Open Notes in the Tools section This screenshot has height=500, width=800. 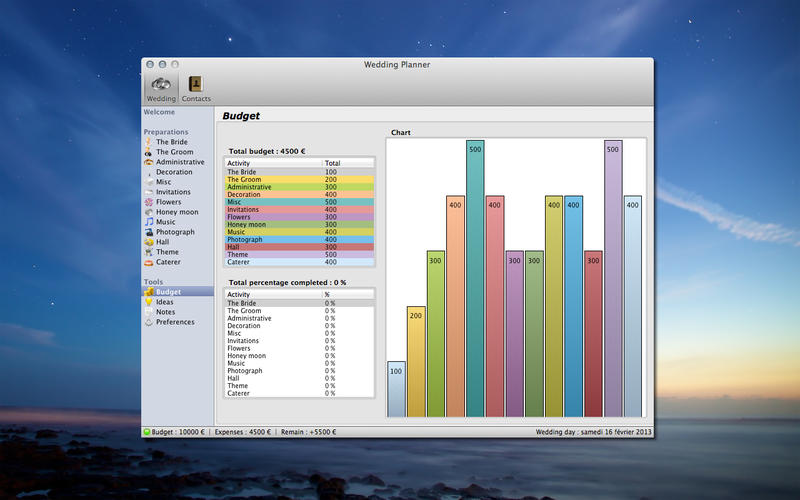click(x=165, y=312)
